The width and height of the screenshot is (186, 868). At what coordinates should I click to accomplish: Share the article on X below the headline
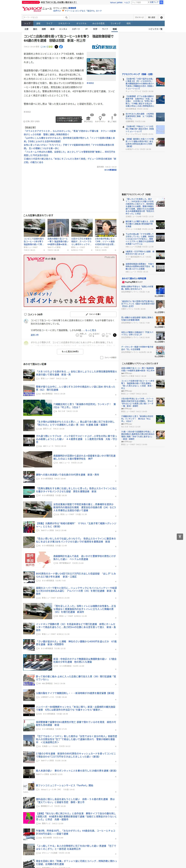[56, 47]
